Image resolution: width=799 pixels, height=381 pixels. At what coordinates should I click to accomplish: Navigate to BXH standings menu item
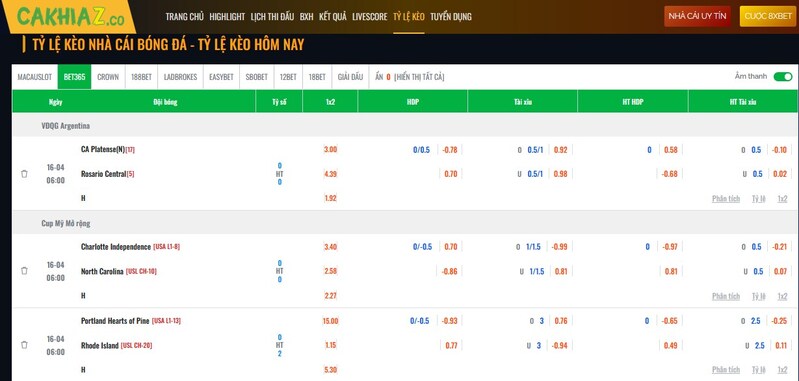click(307, 17)
